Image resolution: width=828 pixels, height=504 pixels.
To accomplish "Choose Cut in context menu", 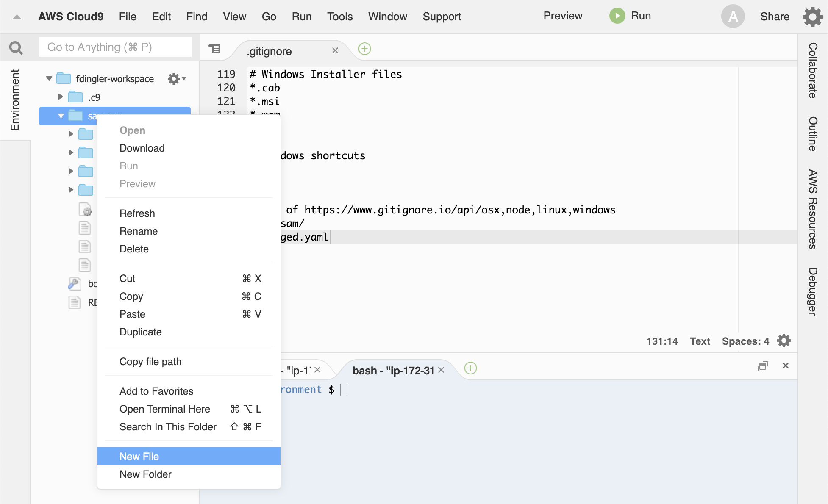I will tap(189, 278).
